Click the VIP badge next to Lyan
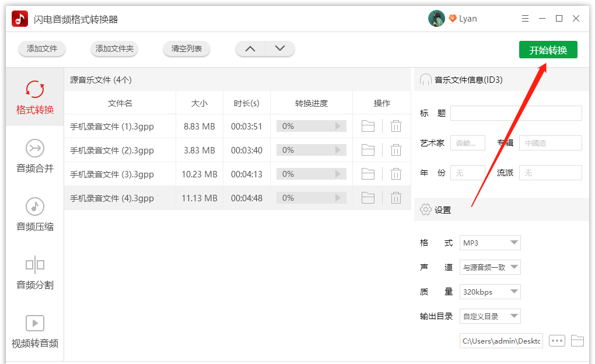This screenshot has height=364, width=595. (453, 18)
